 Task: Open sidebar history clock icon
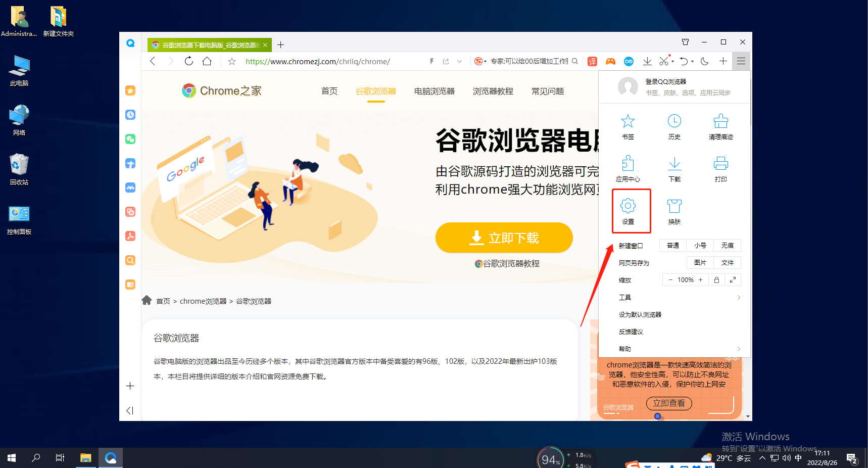tap(130, 115)
